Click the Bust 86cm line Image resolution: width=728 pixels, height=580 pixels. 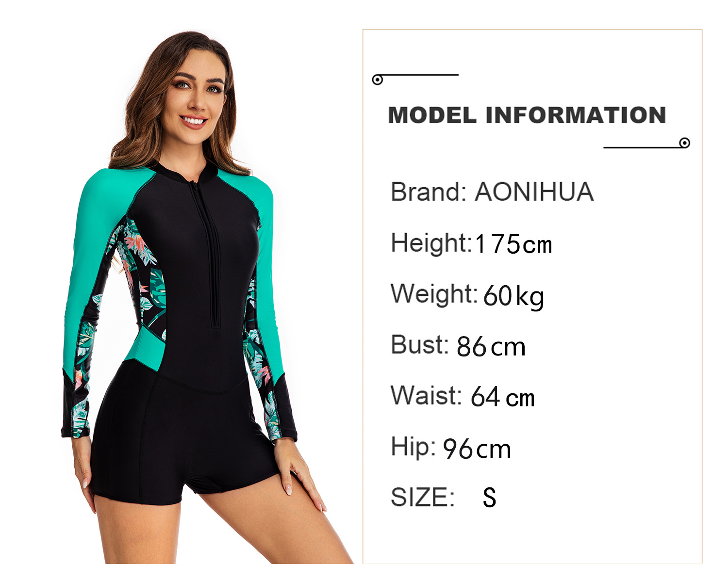(x=458, y=346)
